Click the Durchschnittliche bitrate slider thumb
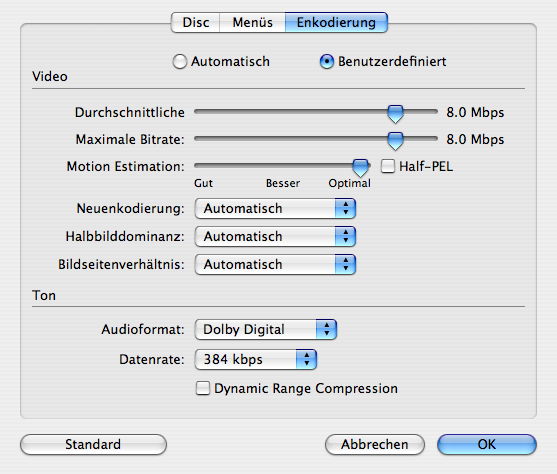 coord(395,114)
